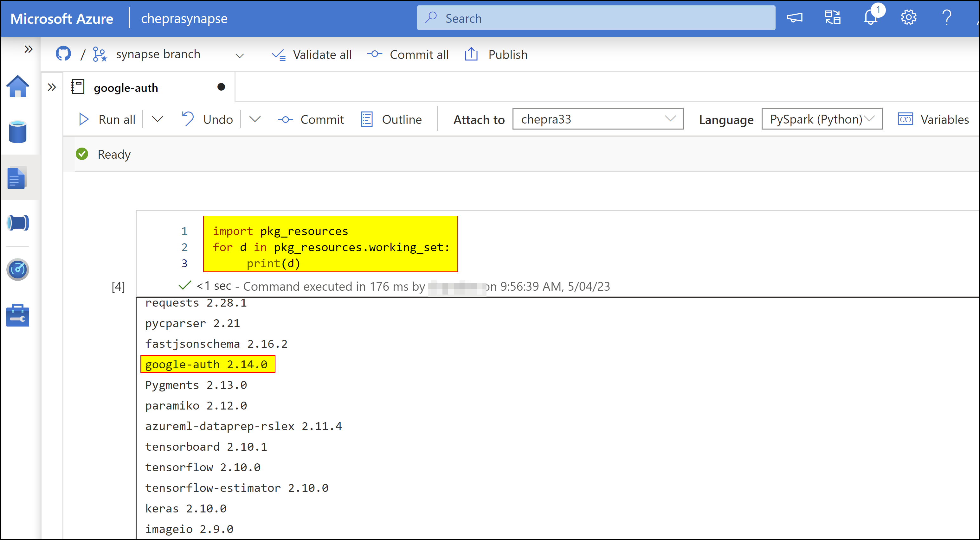Click the branch icon next to synapse branch

pyautogui.click(x=100, y=54)
